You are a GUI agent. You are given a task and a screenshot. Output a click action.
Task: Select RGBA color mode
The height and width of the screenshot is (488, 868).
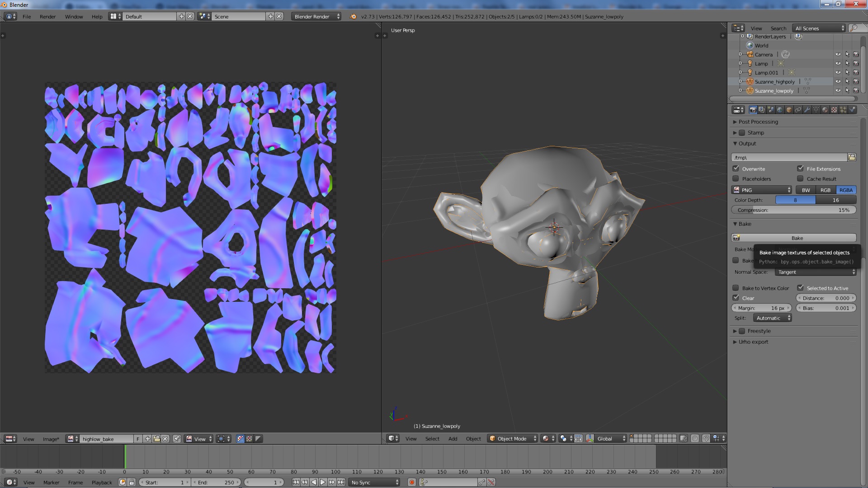(x=846, y=190)
